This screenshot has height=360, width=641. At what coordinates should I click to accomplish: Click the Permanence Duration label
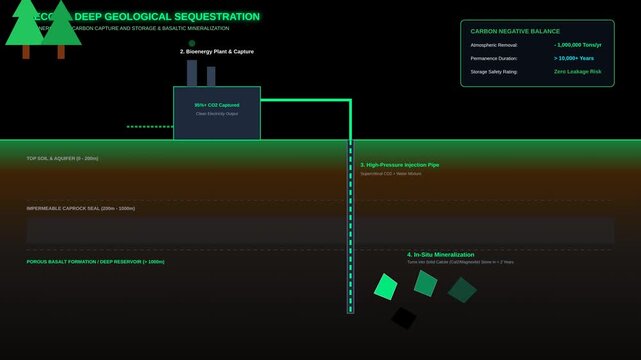click(x=493, y=58)
